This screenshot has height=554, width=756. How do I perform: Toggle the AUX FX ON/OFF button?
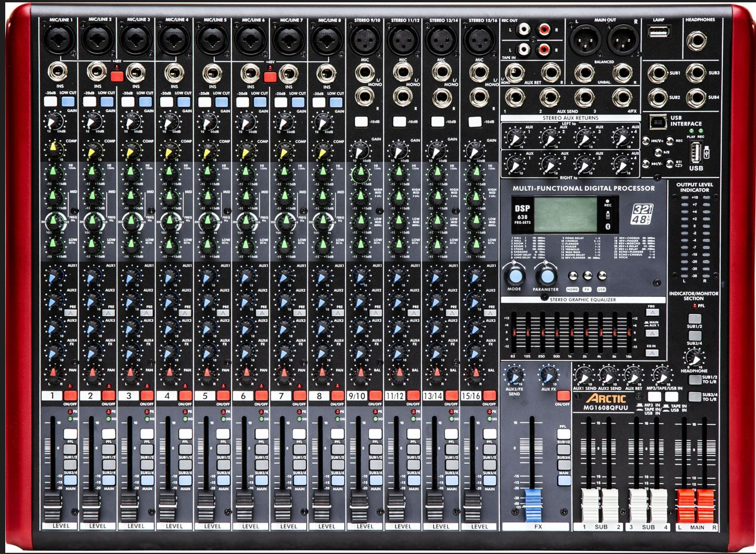(563, 396)
